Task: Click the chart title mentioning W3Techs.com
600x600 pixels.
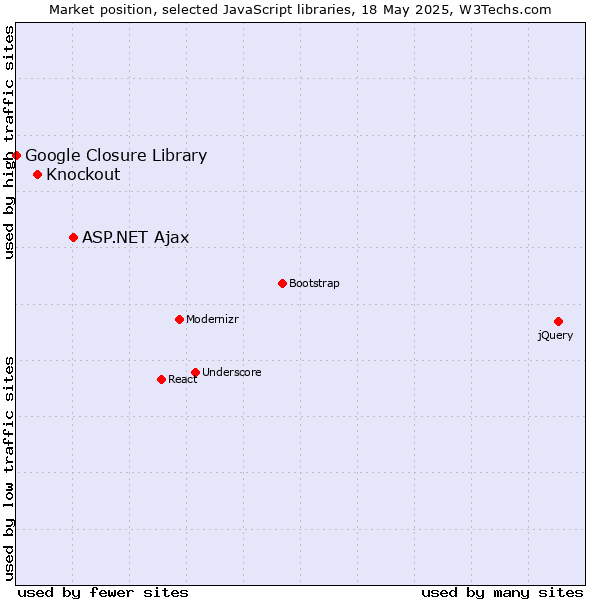Action: 300,10
